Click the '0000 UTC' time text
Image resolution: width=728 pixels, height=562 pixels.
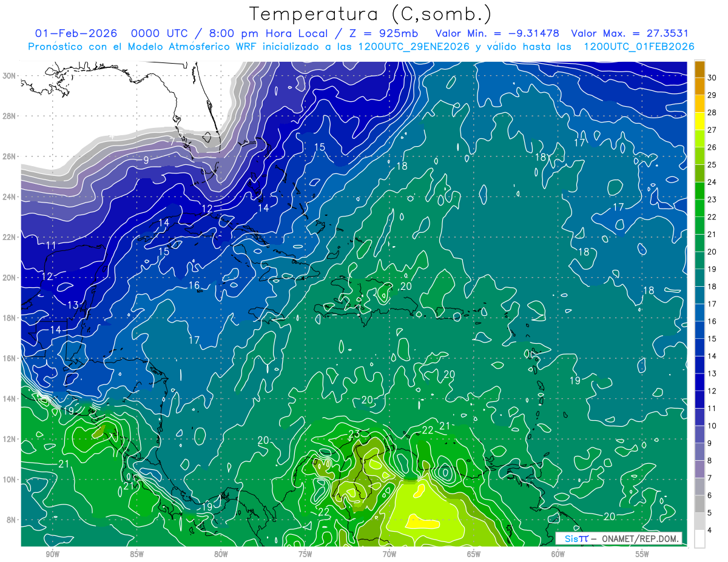coord(160,33)
